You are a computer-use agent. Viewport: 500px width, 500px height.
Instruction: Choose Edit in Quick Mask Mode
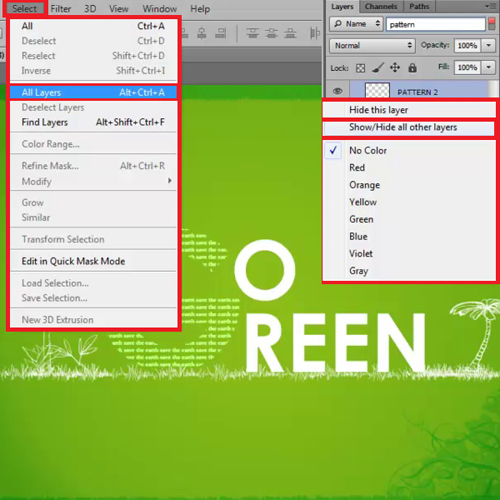coord(93,261)
